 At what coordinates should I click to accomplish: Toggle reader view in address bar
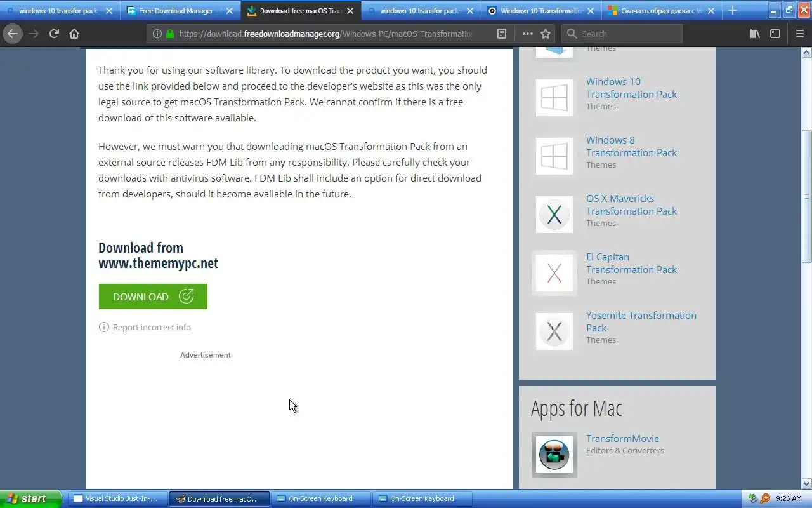[501, 34]
